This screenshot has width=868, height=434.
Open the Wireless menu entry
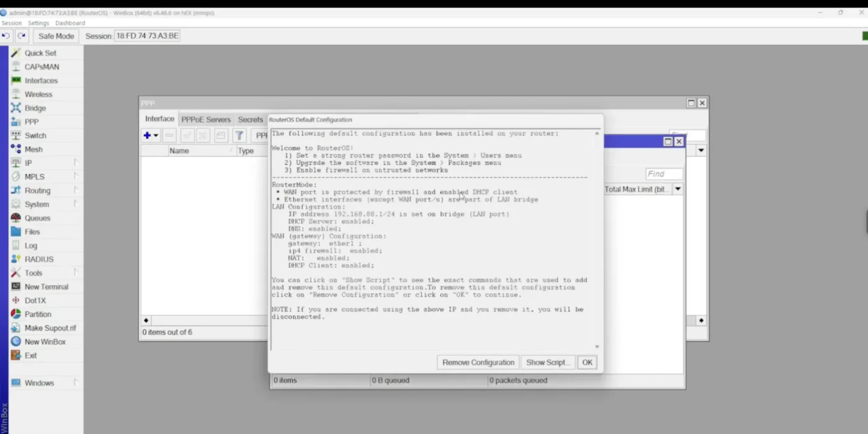point(38,94)
